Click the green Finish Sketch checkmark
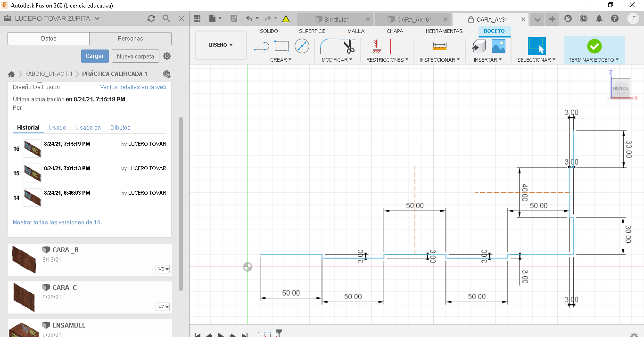644x337 pixels. [594, 46]
